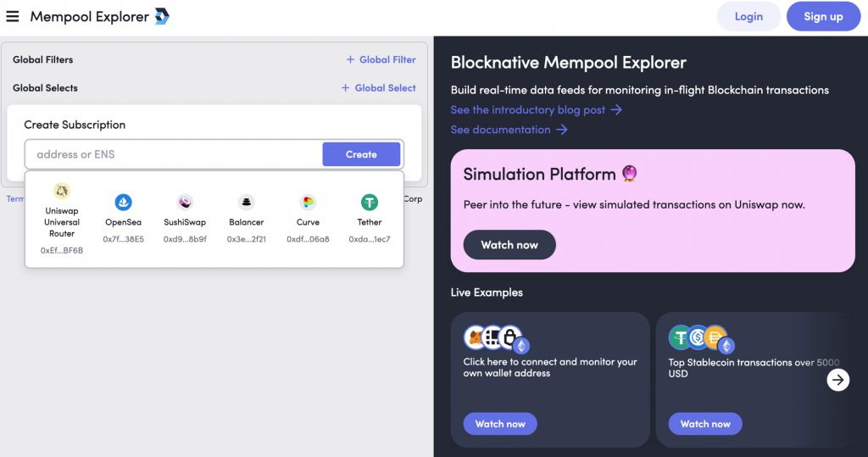Click the Balancer label
The width and height of the screenshot is (868, 457).
pos(247,222)
